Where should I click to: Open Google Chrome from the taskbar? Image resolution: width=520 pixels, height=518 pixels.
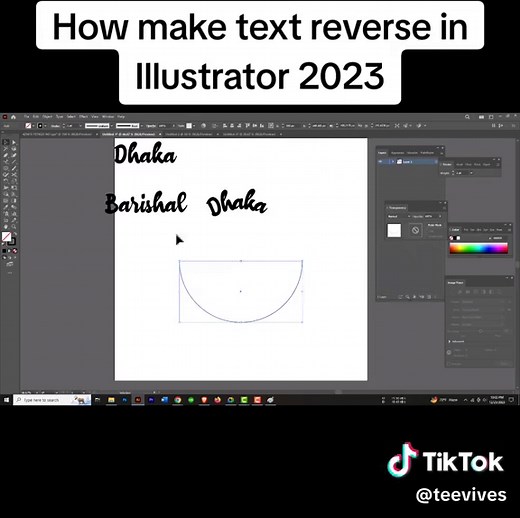click(x=178, y=400)
